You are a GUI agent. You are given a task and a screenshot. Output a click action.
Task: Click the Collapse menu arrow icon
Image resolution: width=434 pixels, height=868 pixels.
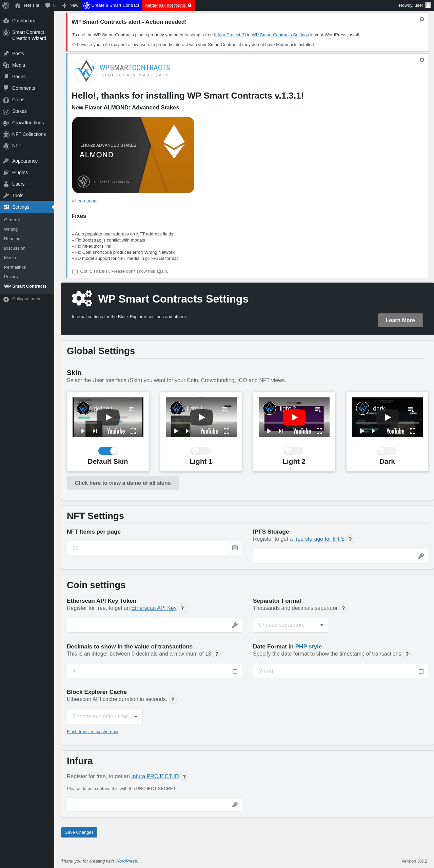click(x=6, y=299)
